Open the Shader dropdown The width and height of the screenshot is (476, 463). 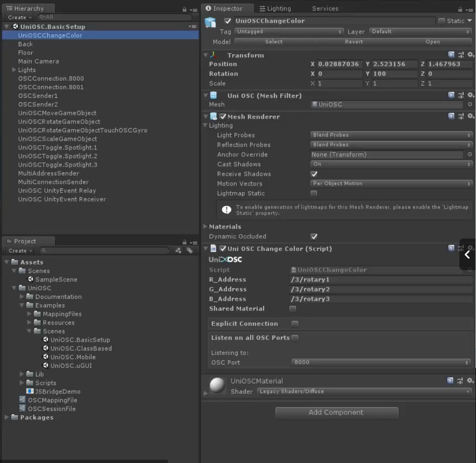[364, 391]
